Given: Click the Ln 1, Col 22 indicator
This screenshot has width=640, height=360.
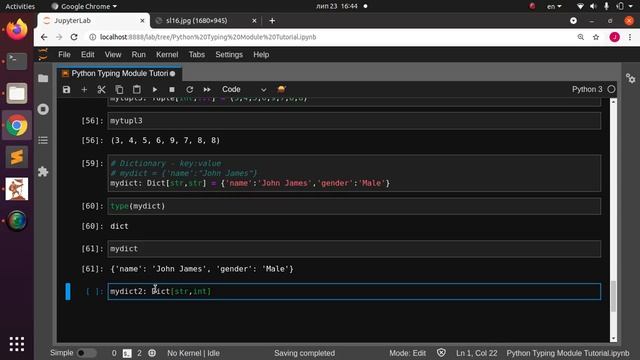Looking at the screenshot, I should [477, 353].
